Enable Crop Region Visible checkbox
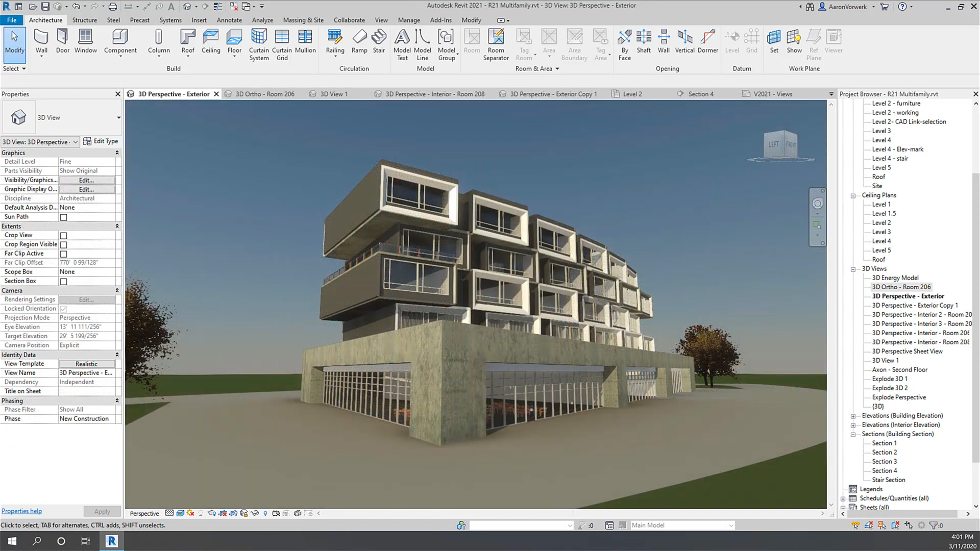The width and height of the screenshot is (980, 551). pos(63,244)
